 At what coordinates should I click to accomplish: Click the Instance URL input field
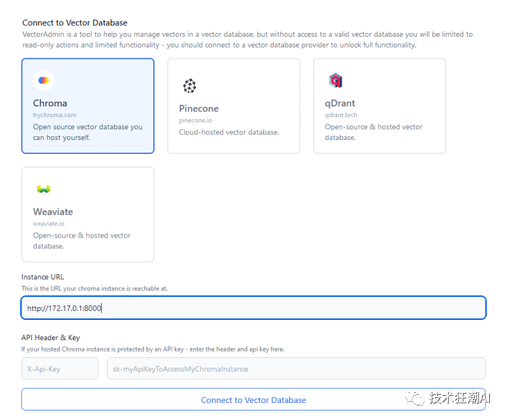pyautogui.click(x=253, y=308)
